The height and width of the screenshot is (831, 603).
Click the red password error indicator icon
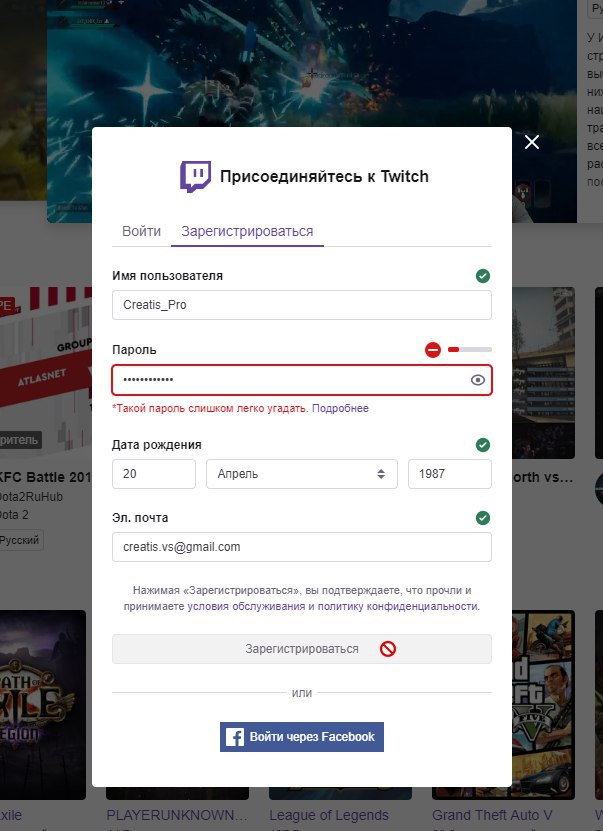click(433, 350)
